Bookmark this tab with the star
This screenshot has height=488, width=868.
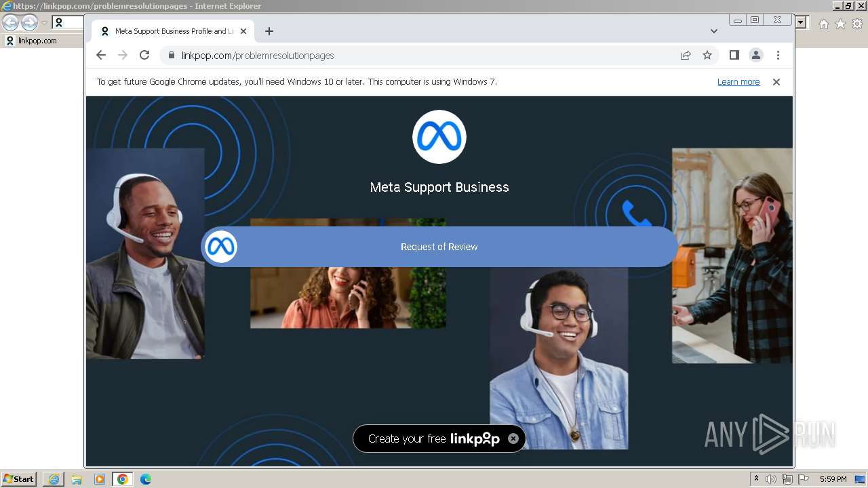coord(707,56)
